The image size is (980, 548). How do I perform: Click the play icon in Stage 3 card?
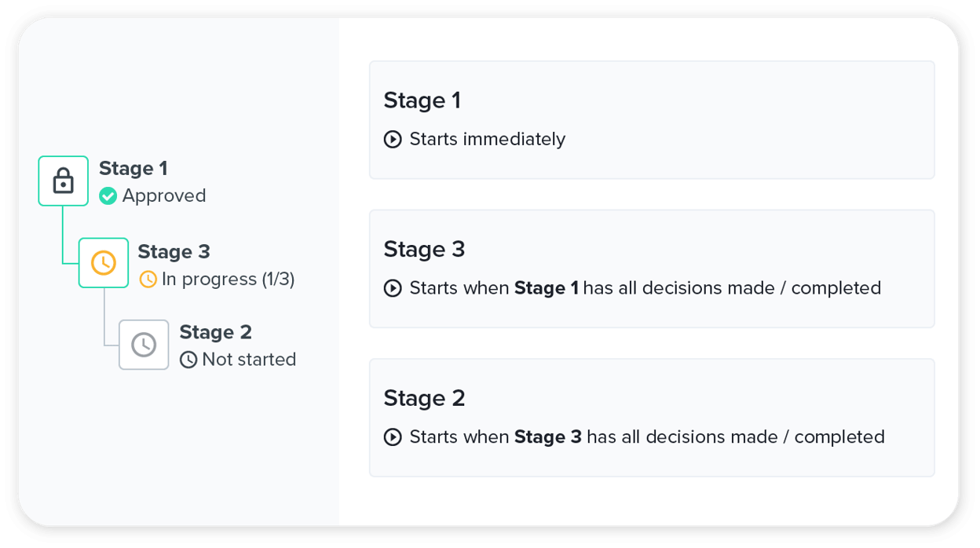(x=393, y=288)
